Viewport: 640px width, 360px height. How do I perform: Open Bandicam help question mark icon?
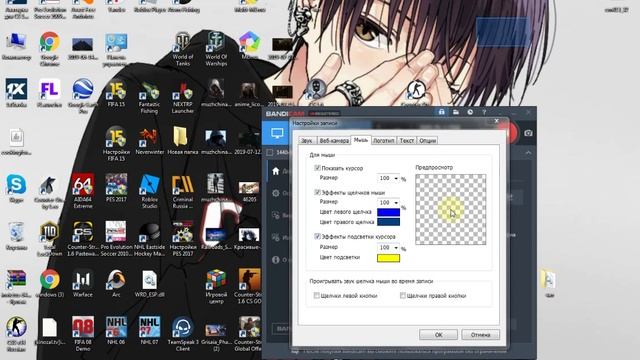pos(484,112)
